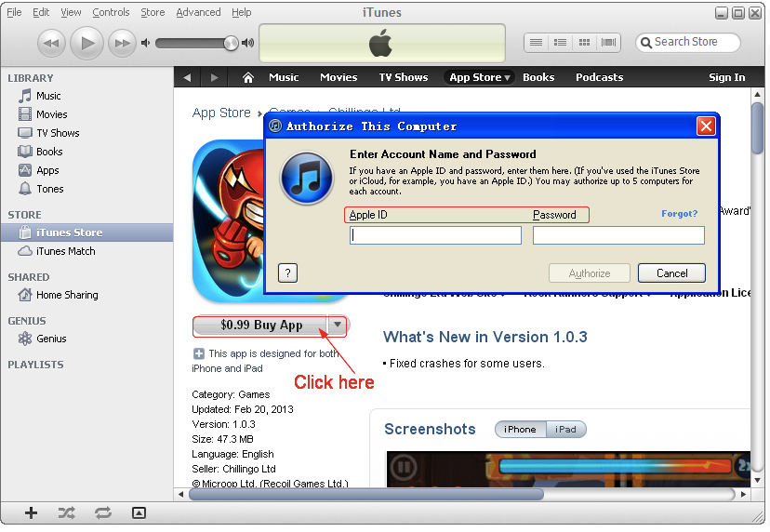The height and width of the screenshot is (532, 770).
Task: Toggle repeat with the bottom bar icon
Action: 103,513
